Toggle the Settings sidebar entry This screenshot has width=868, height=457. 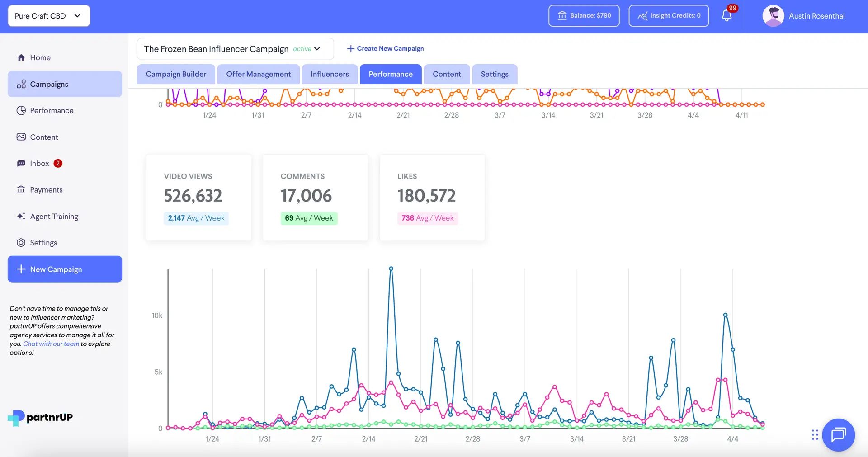[x=21, y=243]
